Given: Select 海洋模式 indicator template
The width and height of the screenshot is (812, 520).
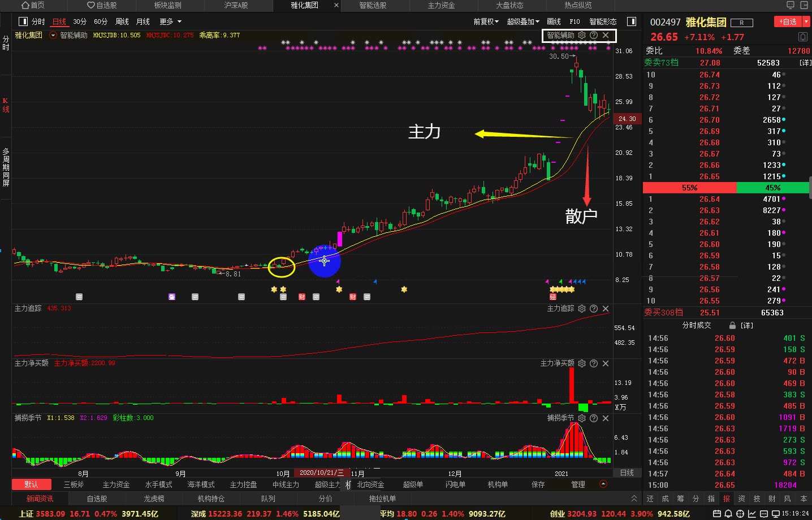Looking at the screenshot, I should click(201, 484).
